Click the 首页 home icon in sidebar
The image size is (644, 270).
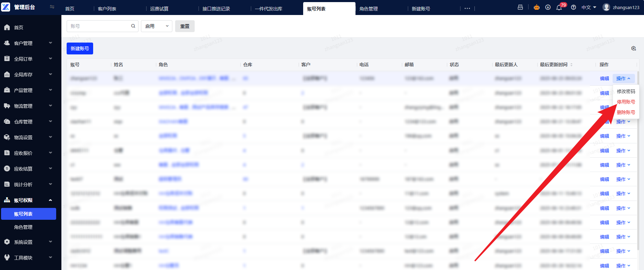click(7, 27)
